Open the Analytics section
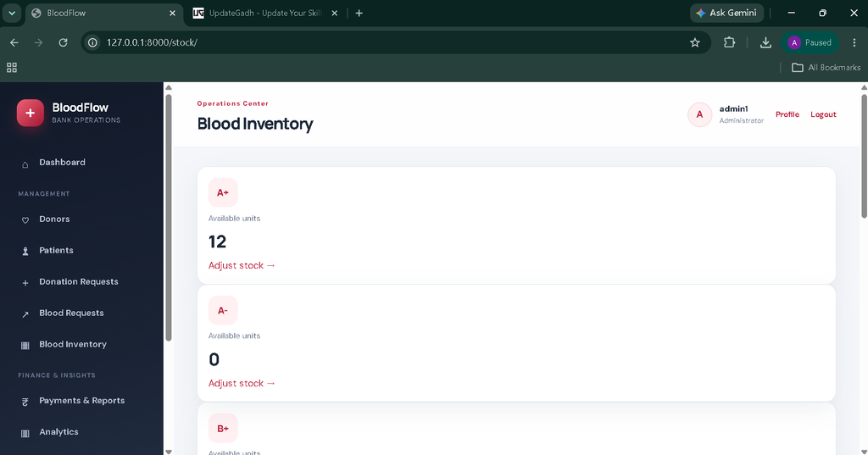Image resolution: width=868 pixels, height=455 pixels. pos(58,432)
